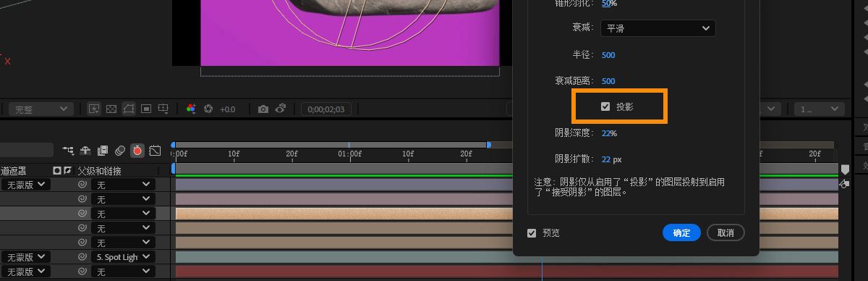Image resolution: width=868 pixels, height=281 pixels.
Task: Toggle the shy layers hide icon
Action: tap(85, 151)
